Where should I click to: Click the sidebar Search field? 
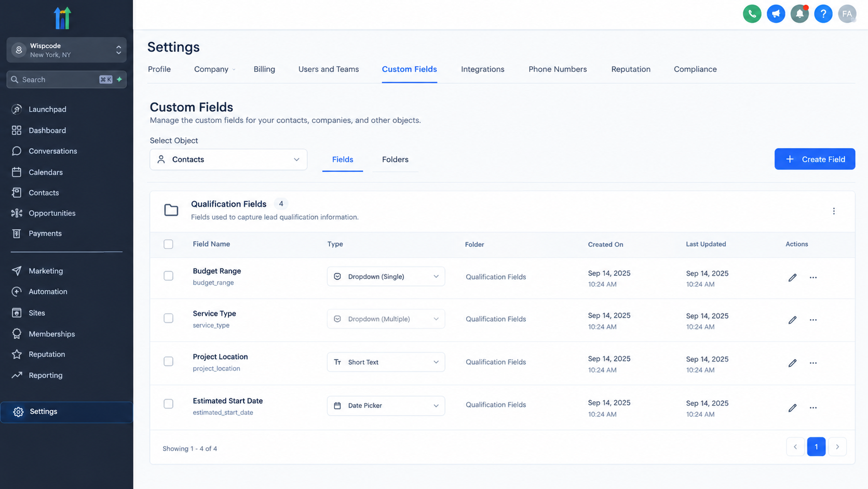click(66, 80)
